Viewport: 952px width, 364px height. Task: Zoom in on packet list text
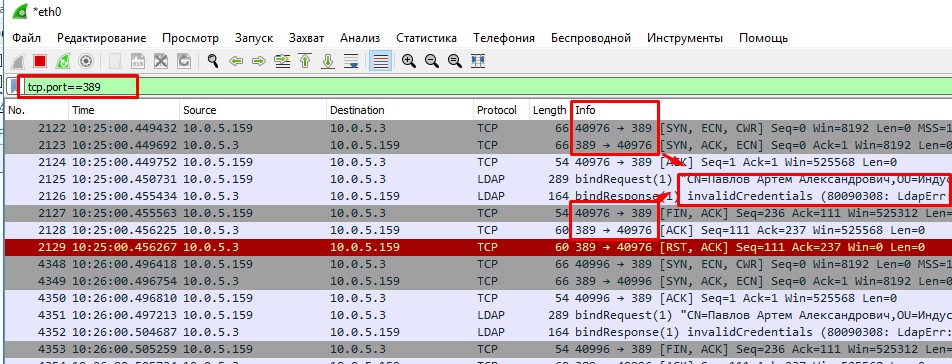coord(409,61)
